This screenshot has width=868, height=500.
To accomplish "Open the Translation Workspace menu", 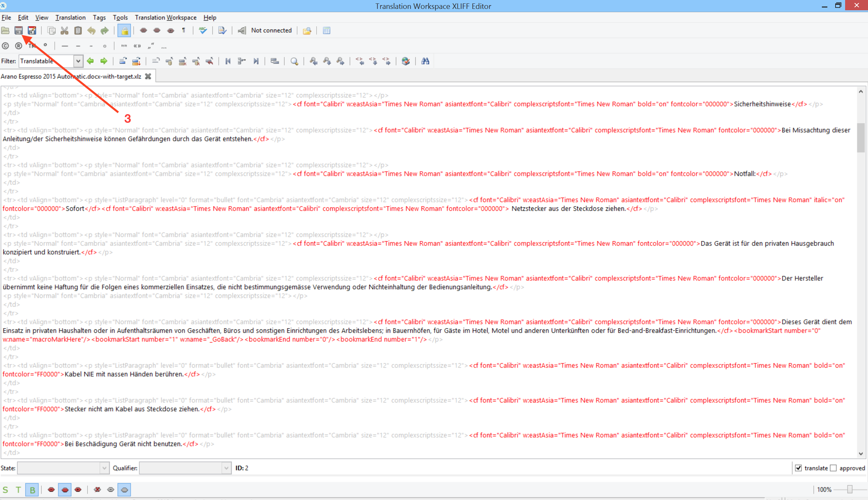I will pyautogui.click(x=165, y=17).
